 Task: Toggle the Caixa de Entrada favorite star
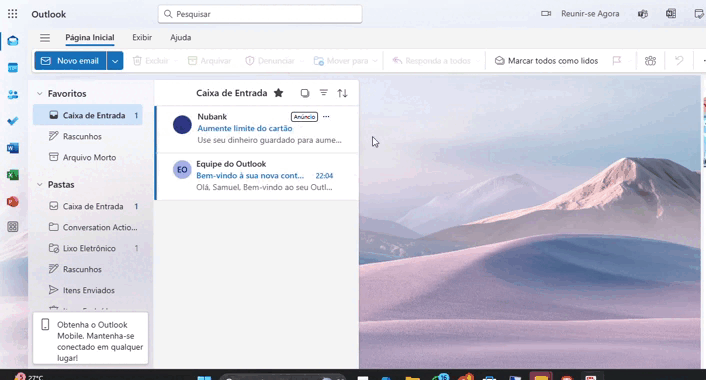coord(279,93)
